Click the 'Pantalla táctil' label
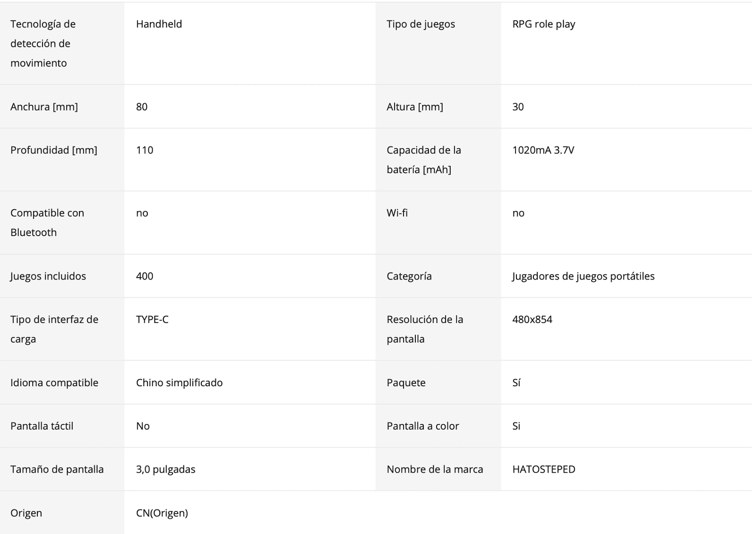 (x=42, y=426)
